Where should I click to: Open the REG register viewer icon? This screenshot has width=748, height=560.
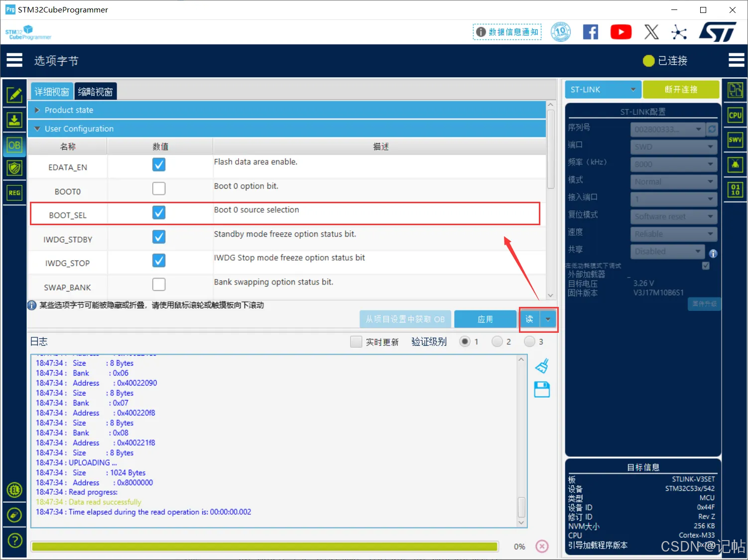point(14,193)
